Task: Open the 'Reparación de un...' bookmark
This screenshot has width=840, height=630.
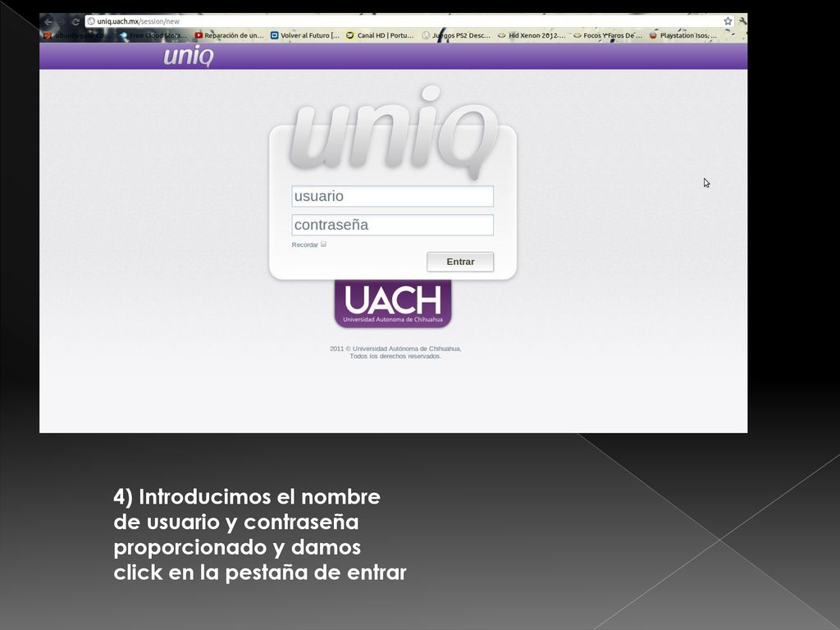Action: pyautogui.click(x=230, y=35)
